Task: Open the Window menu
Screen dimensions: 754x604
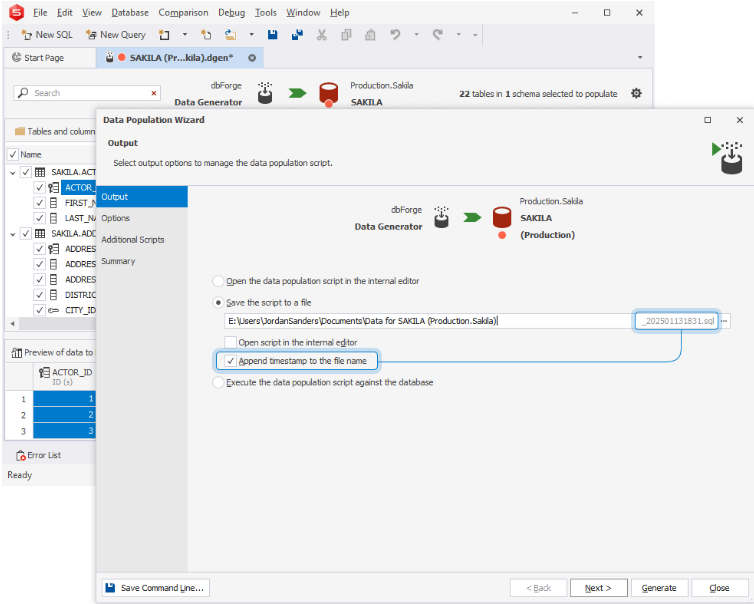Action: (x=303, y=13)
